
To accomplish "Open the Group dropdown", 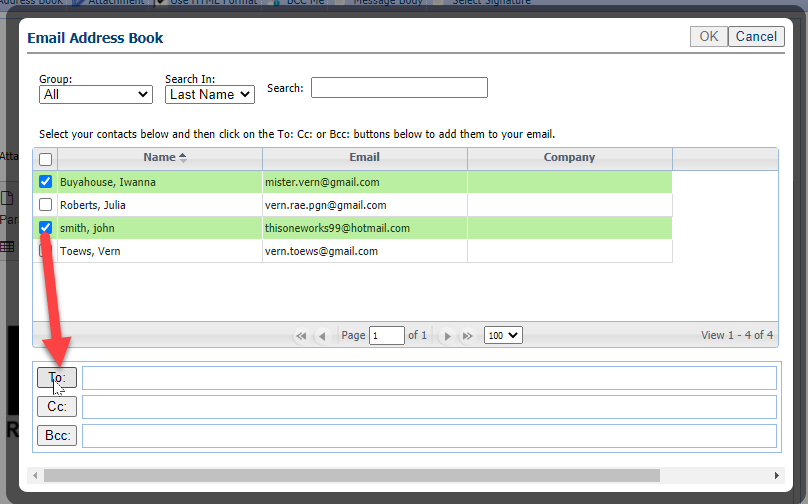I will click(x=96, y=94).
